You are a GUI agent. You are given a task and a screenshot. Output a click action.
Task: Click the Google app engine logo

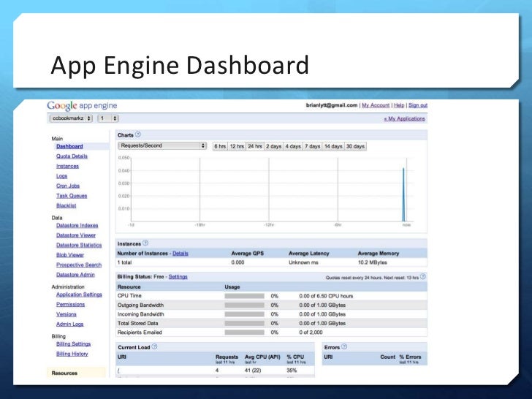82,105
